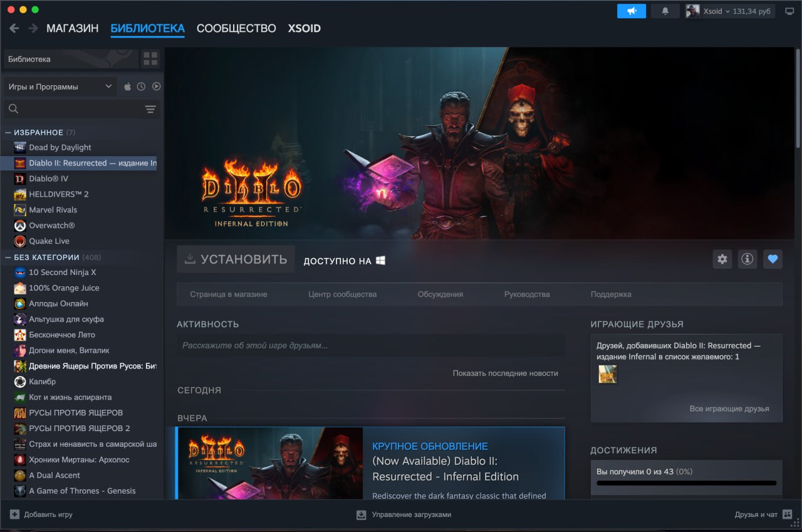Add Diablo II Resurrected to favorites heart
The height and width of the screenshot is (532, 802).
773,259
